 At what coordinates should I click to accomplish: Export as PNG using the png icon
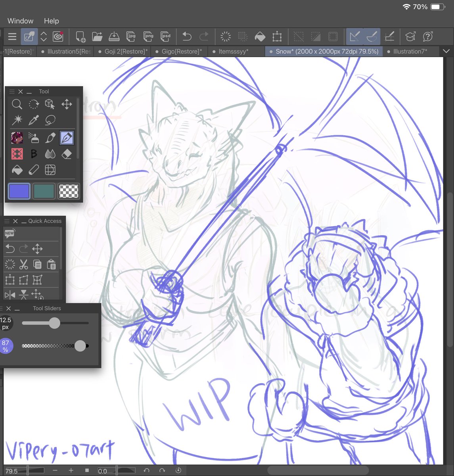coord(148,37)
